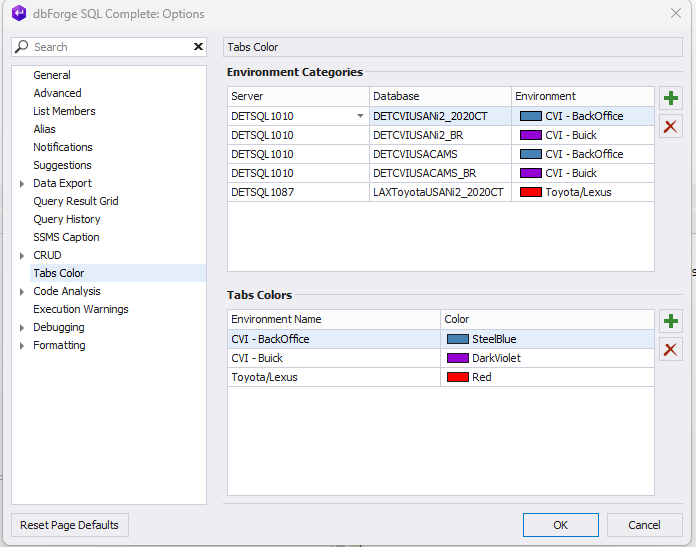Open the General options page

pos(52,75)
